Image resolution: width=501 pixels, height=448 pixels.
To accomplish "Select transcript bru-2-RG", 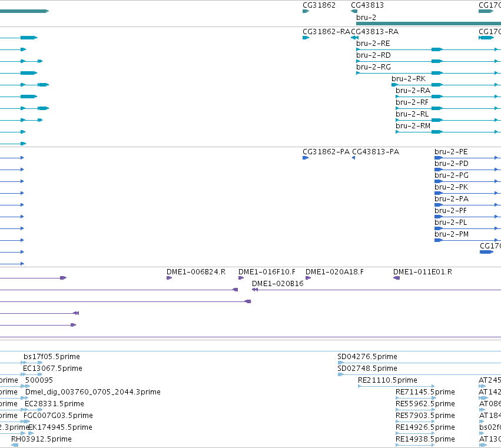I will coord(373,67).
